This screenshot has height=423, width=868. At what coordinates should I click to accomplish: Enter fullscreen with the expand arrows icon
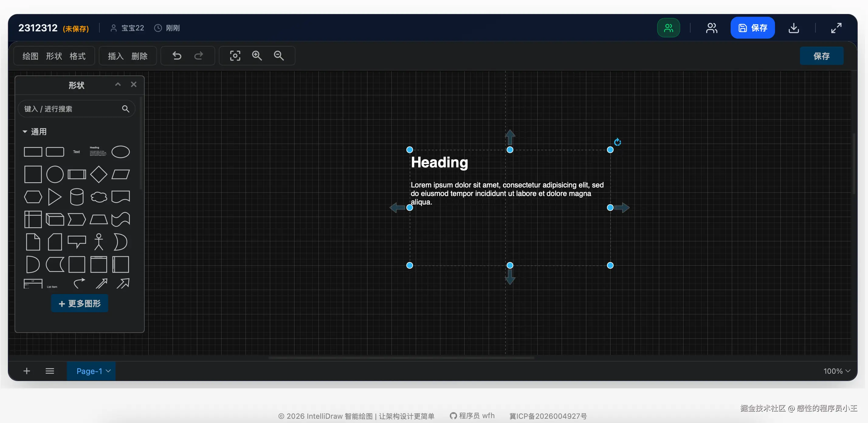[836, 28]
